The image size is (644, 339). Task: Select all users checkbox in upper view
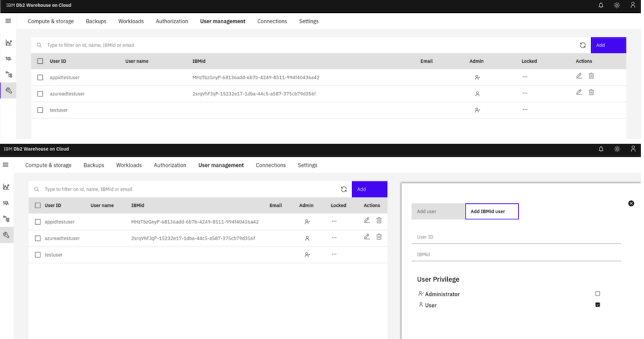[x=40, y=61]
